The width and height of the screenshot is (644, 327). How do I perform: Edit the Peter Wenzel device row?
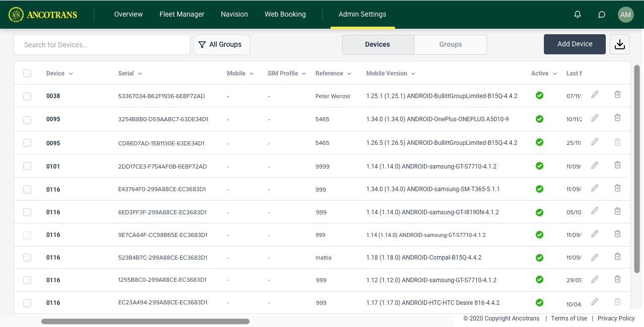pyautogui.click(x=595, y=95)
